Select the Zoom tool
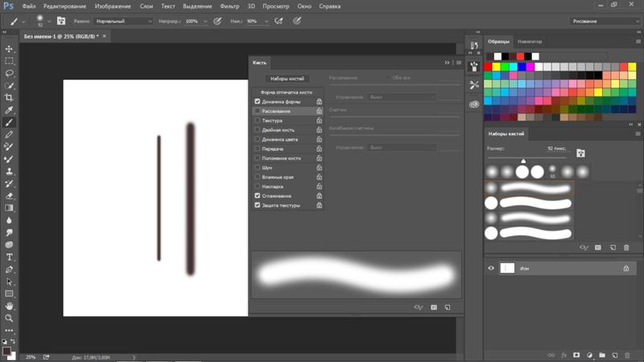Screen dimensions: 644x362 (x=10, y=319)
